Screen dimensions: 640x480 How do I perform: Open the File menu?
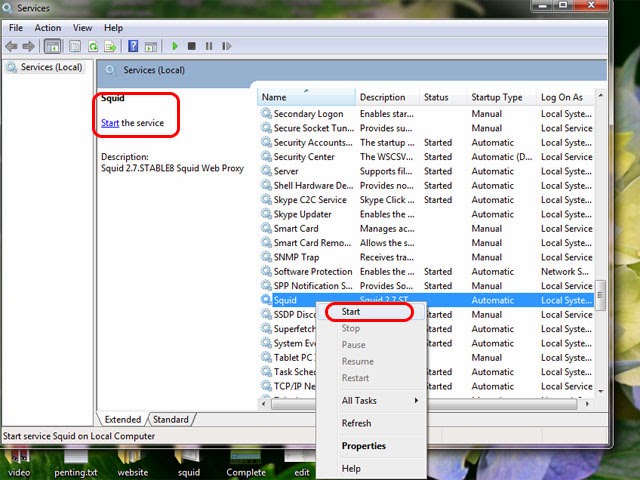pyautogui.click(x=16, y=28)
